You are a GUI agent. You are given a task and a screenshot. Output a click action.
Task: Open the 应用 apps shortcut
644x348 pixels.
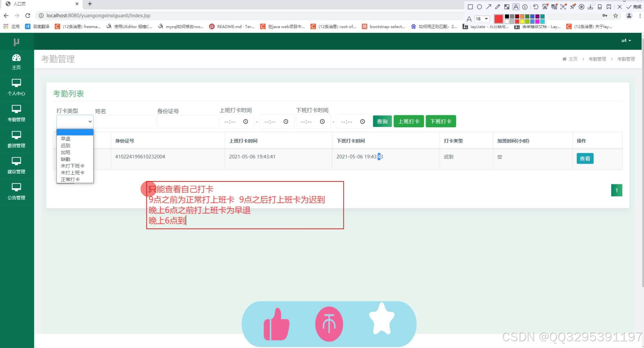coord(12,26)
